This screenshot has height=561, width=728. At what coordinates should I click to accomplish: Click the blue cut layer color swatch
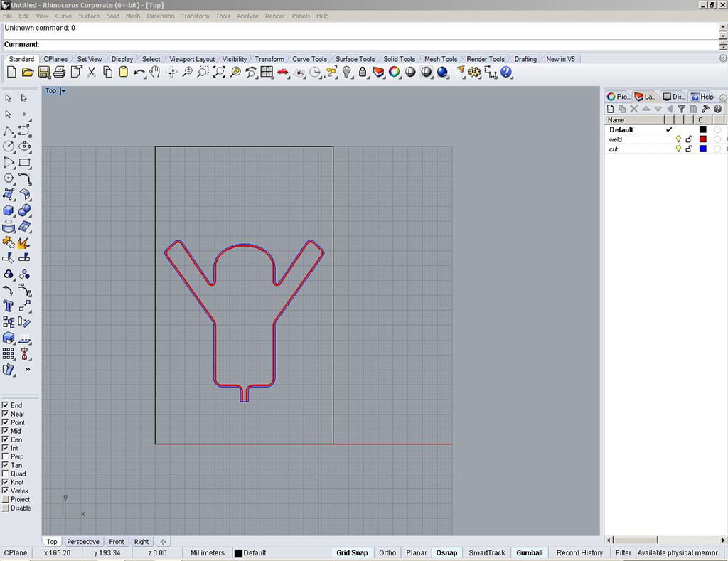click(x=702, y=149)
